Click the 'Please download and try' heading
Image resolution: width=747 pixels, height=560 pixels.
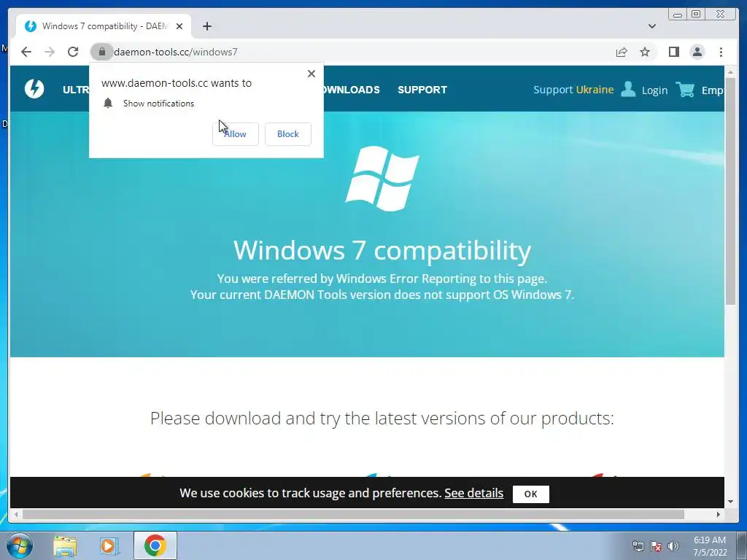coord(382,418)
